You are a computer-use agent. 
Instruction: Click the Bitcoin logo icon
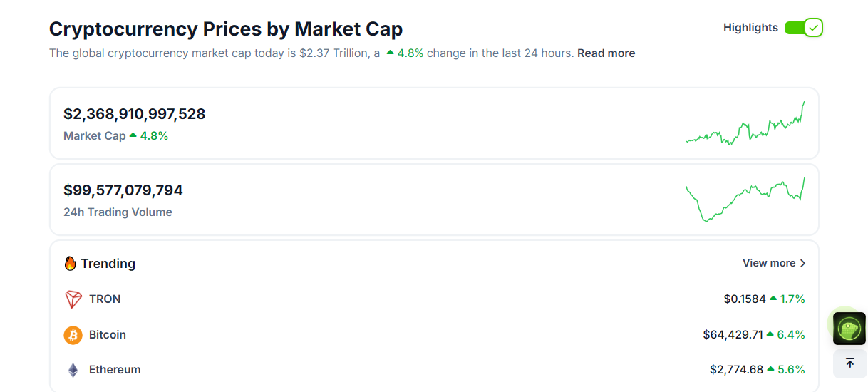(73, 335)
